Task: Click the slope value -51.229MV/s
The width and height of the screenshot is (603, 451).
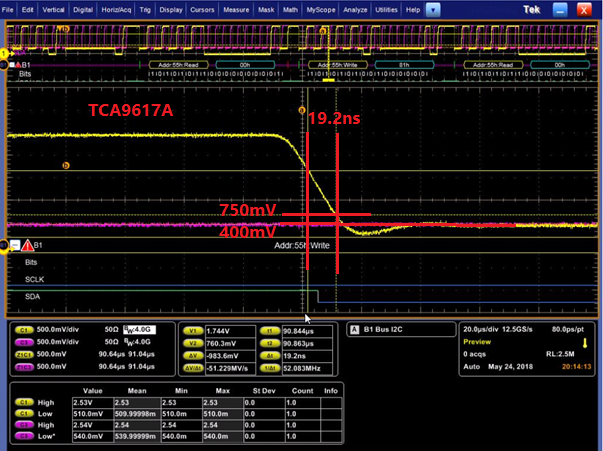Action: tap(230, 368)
